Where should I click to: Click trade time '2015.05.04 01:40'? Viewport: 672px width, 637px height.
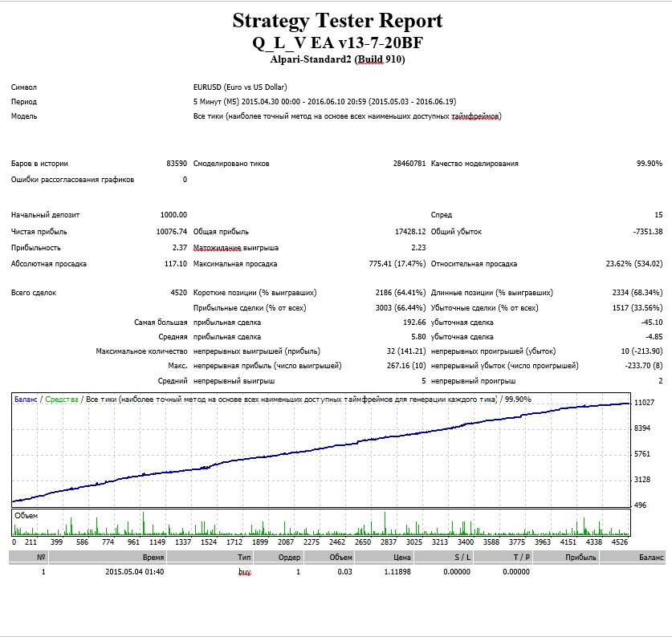pyautogui.click(x=135, y=572)
